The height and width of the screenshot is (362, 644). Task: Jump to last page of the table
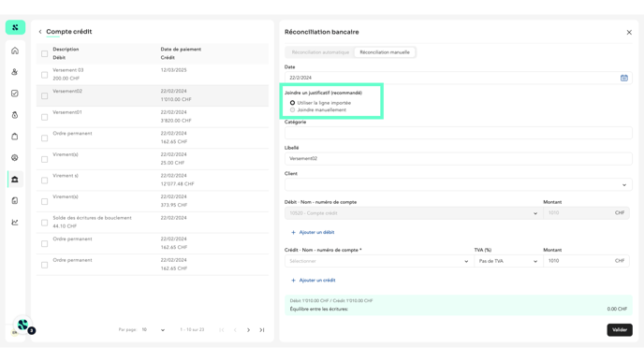tap(262, 330)
